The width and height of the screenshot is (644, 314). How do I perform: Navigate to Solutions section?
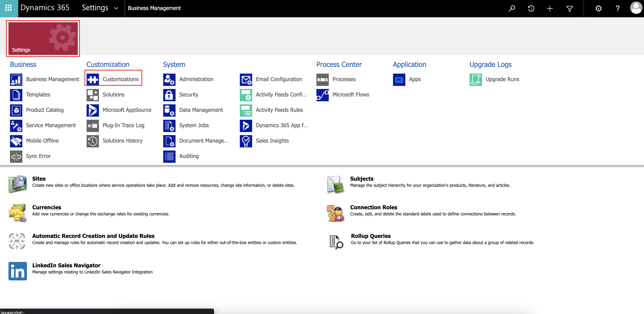pyautogui.click(x=113, y=94)
